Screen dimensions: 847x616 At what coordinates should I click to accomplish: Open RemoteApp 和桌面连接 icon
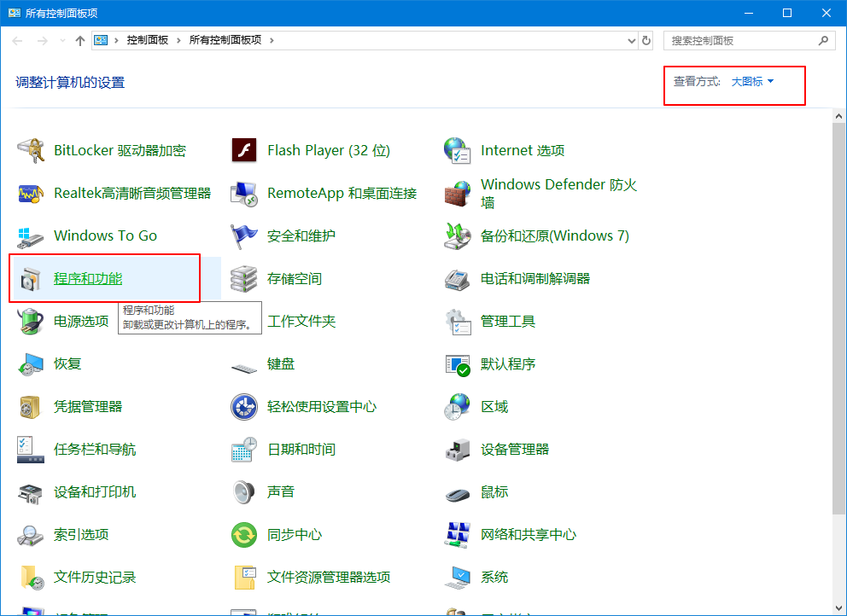[x=244, y=194]
